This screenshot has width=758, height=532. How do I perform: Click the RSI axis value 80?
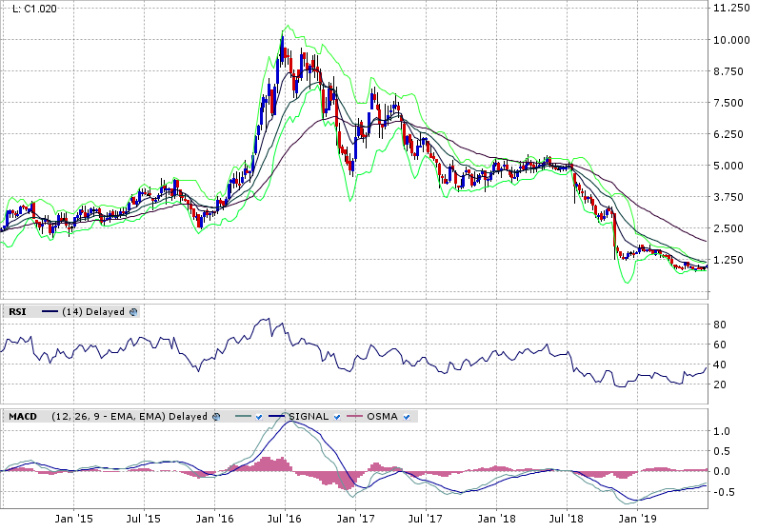[x=720, y=325]
